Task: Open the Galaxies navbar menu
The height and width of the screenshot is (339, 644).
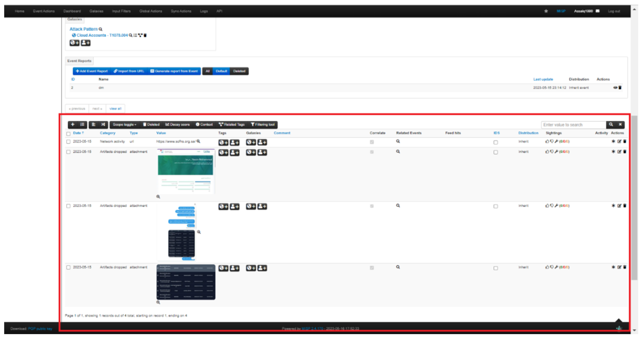Action: click(x=96, y=11)
